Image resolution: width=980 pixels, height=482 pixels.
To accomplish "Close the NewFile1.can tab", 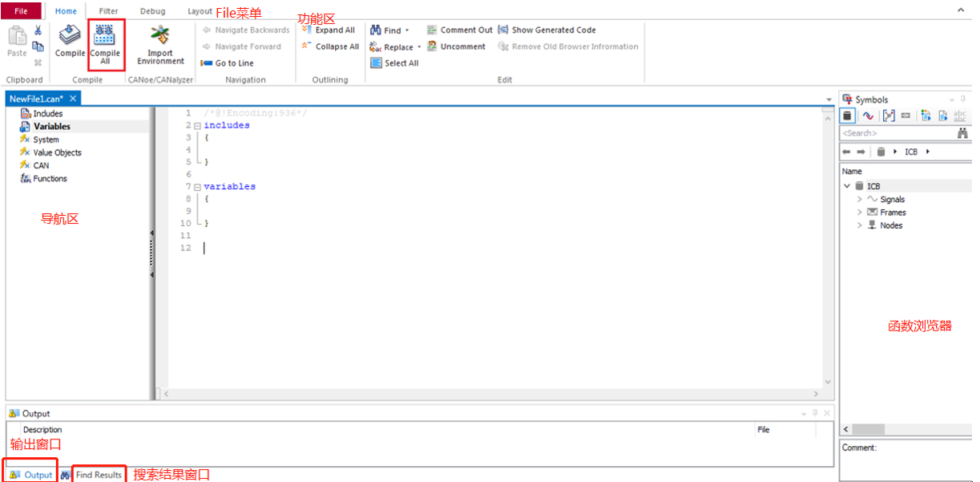I will pos(73,99).
